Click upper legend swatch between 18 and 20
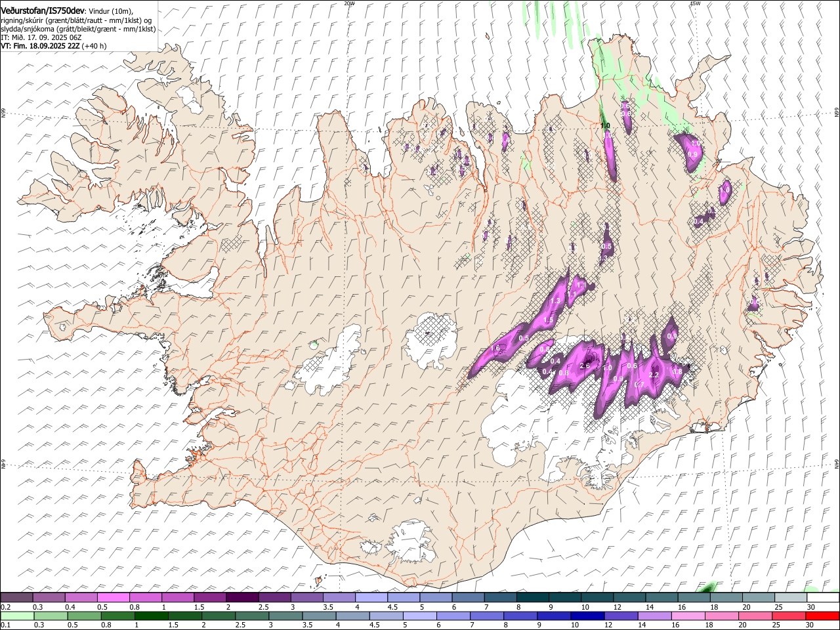The width and height of the screenshot is (840, 630). pos(727,597)
